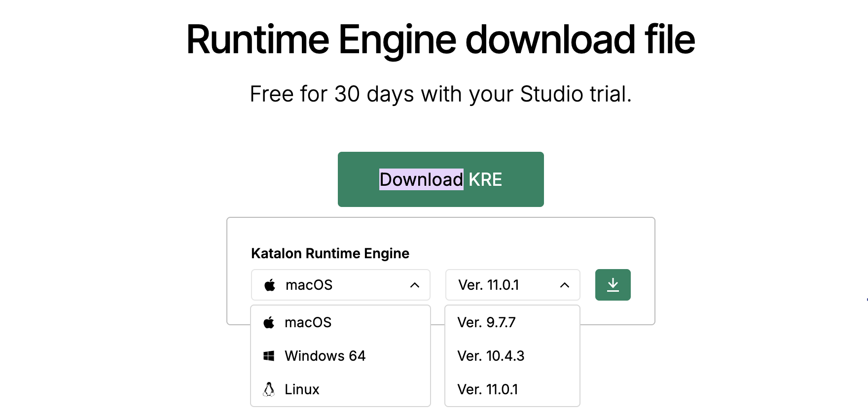
Task: Click the Apple icon in the selected OS field
Action: pyautogui.click(x=270, y=285)
